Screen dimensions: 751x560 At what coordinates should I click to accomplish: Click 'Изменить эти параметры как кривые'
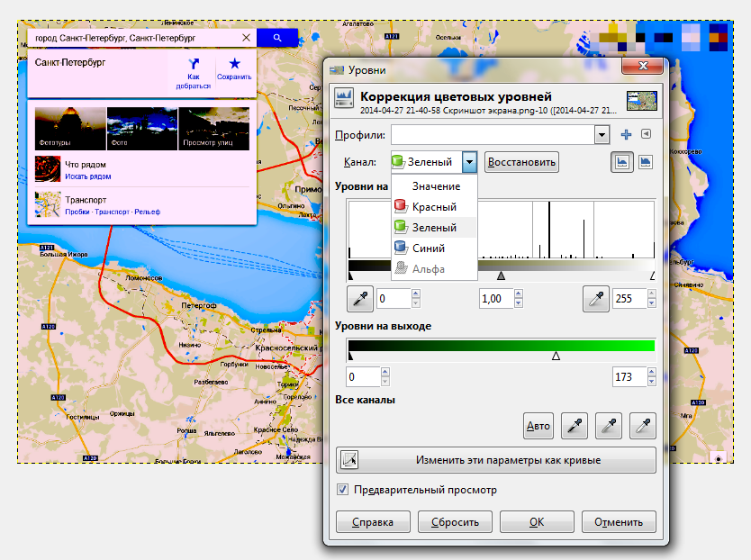[496, 460]
